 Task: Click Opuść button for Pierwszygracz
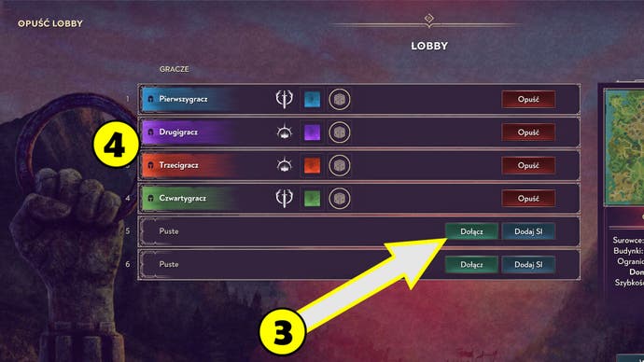528,99
